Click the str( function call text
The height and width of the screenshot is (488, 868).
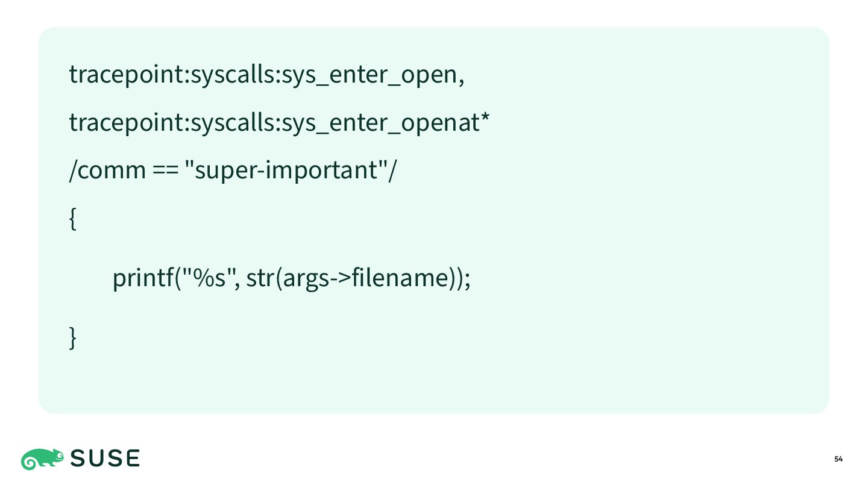[264, 278]
